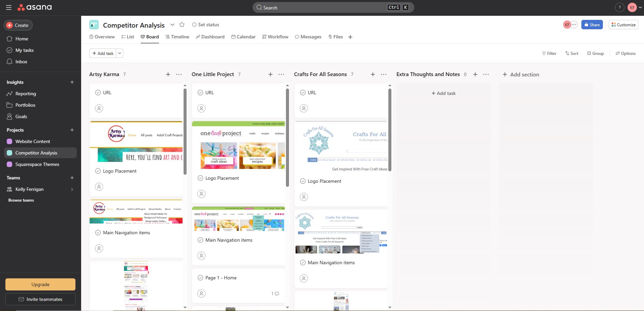Click the Share button
The height and width of the screenshot is (311, 644).
(x=592, y=25)
